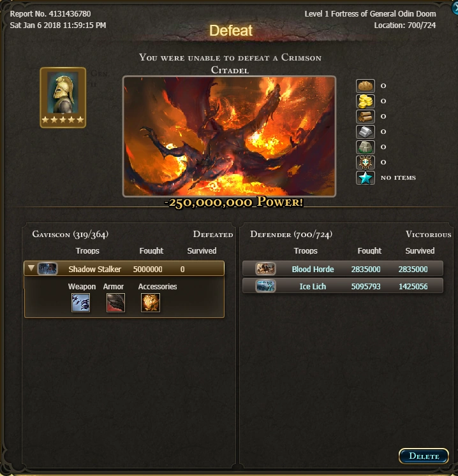Collapse the Shadow Stalker troop row
The height and width of the screenshot is (476, 458).
[31, 268]
